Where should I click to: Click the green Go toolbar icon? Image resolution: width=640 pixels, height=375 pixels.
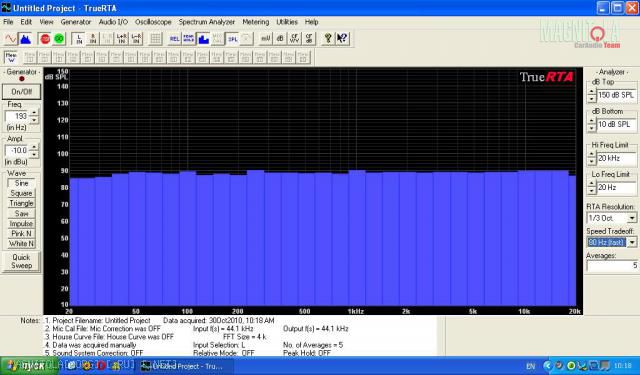pyautogui.click(x=59, y=39)
